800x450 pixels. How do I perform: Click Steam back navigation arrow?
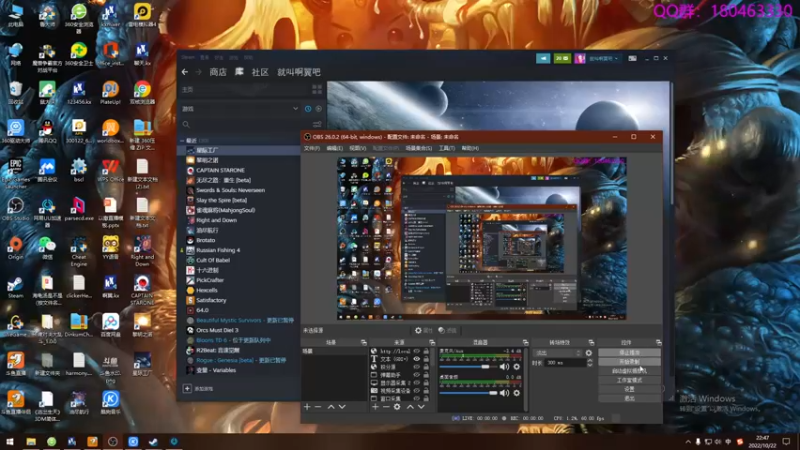pos(185,72)
